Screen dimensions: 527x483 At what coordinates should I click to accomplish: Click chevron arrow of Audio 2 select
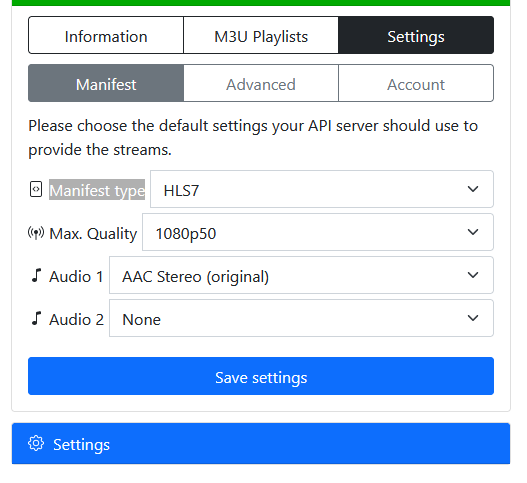click(473, 318)
